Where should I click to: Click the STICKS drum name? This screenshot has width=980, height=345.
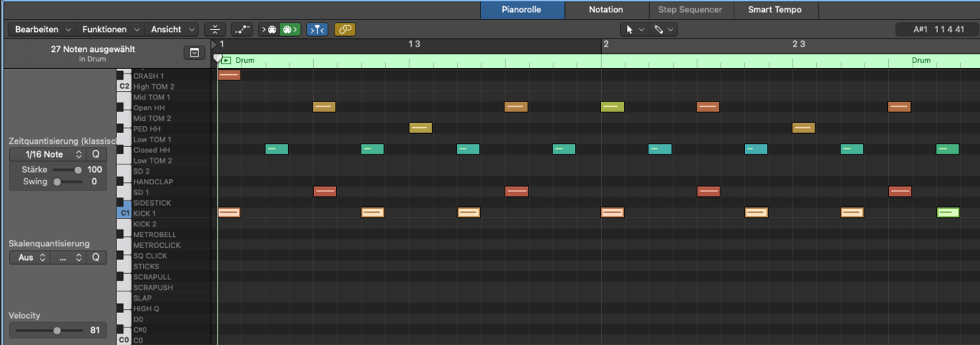pyautogui.click(x=146, y=266)
